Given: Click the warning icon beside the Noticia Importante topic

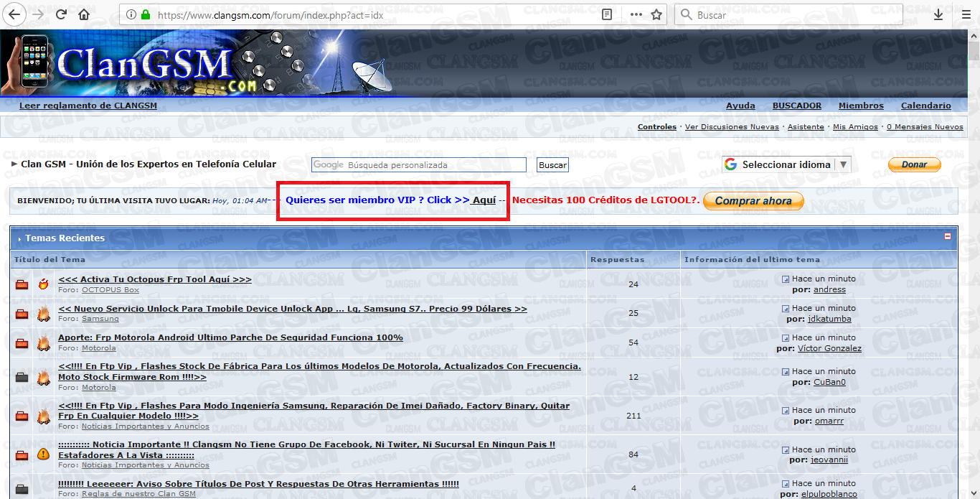Looking at the screenshot, I should 43,454.
